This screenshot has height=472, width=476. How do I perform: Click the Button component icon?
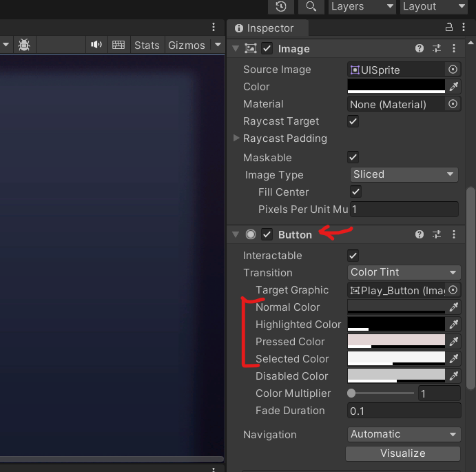coord(251,234)
